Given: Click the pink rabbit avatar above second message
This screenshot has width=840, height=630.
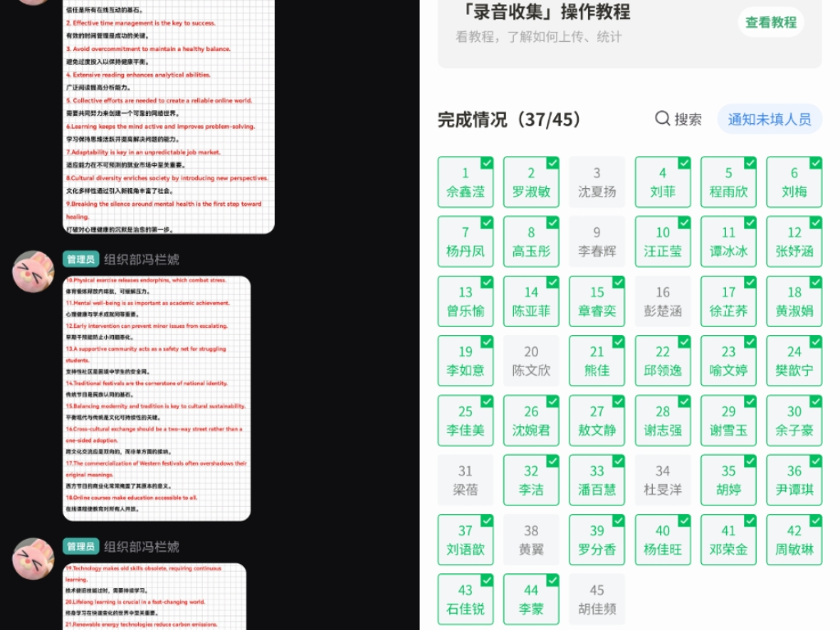Looking at the screenshot, I should (x=33, y=272).
